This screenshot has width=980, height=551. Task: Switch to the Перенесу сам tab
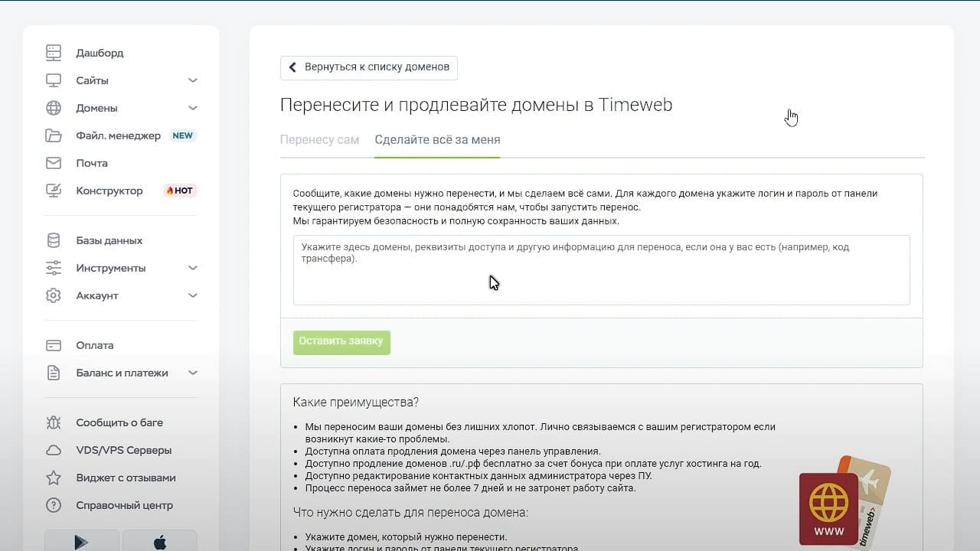(x=319, y=140)
